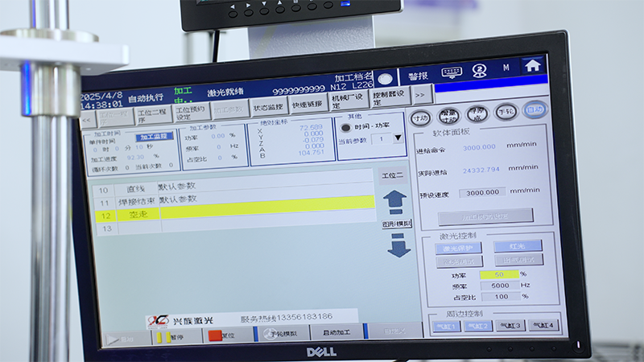The image size is (644, 362).
Task: Click the user account icon
Action: coord(480,70)
